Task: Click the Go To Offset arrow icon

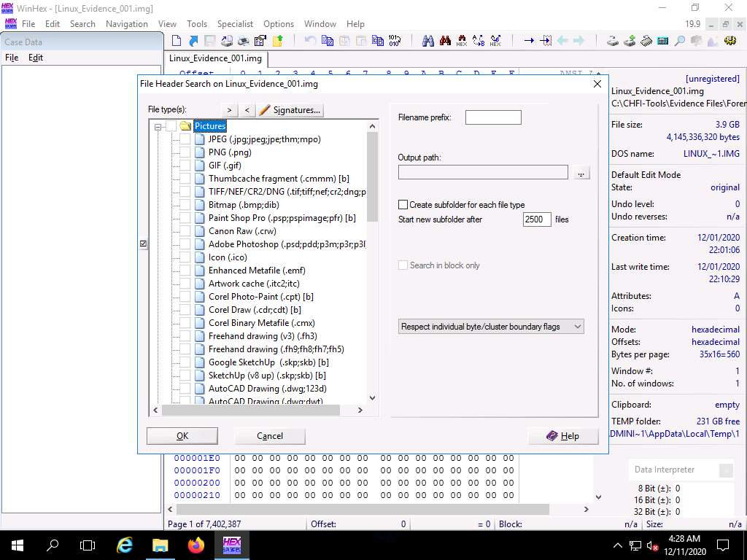Action: click(x=529, y=41)
